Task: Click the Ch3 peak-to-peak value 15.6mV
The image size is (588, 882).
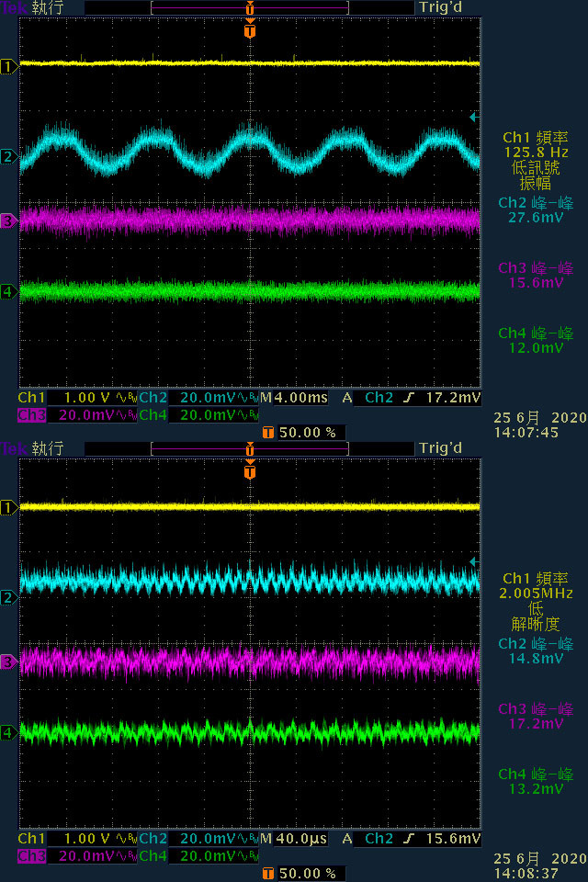Action: pos(537,283)
